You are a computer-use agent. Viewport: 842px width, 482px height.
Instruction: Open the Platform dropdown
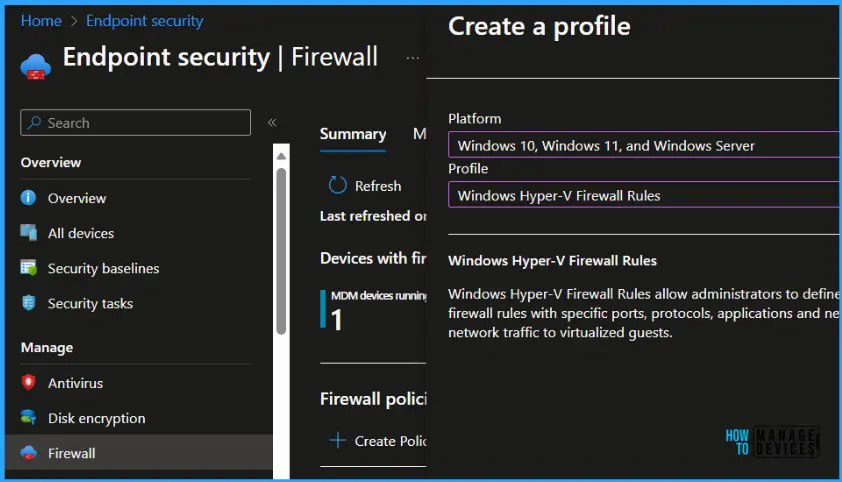[643, 145]
